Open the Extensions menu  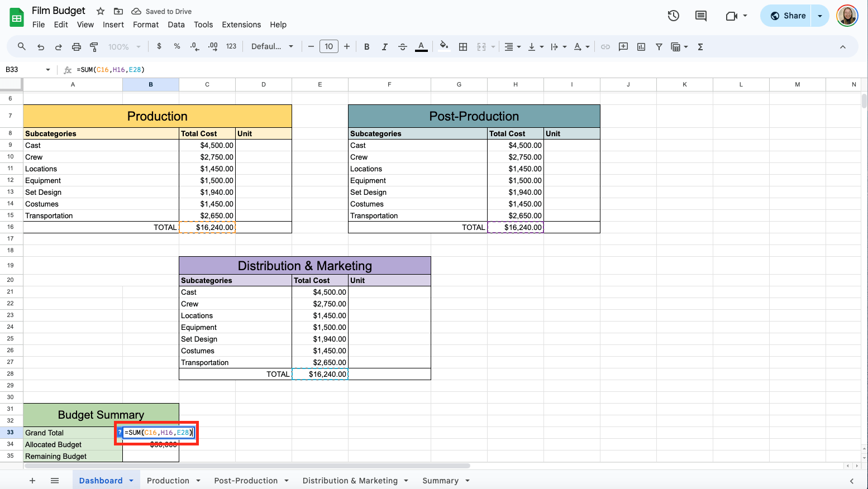click(x=241, y=25)
